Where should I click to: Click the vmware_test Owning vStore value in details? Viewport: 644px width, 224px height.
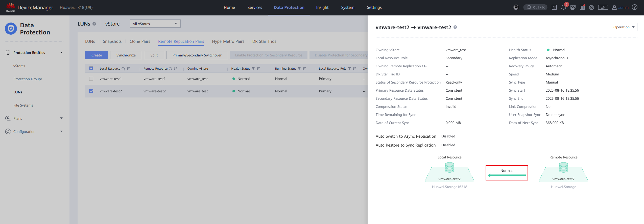click(456, 50)
